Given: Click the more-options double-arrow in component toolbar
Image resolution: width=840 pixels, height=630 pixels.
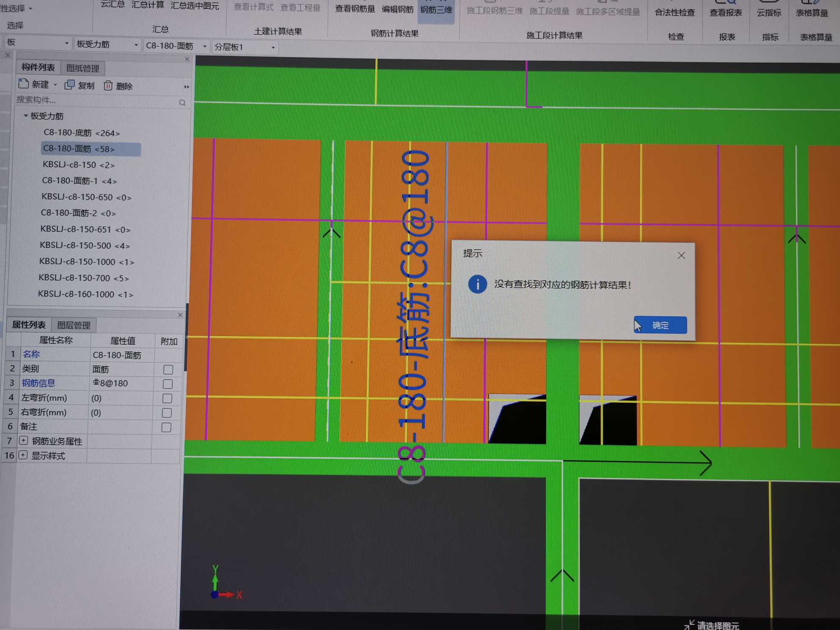Looking at the screenshot, I should coord(186,87).
